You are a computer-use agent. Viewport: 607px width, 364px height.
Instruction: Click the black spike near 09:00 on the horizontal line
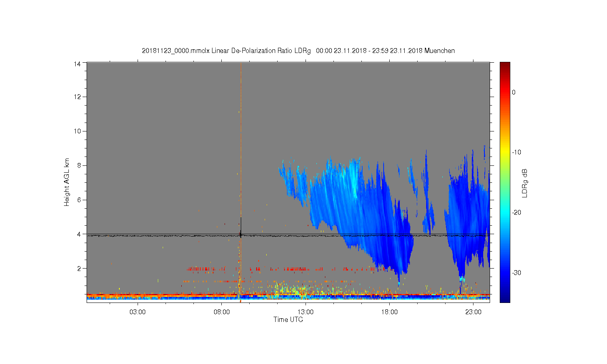coord(241,229)
